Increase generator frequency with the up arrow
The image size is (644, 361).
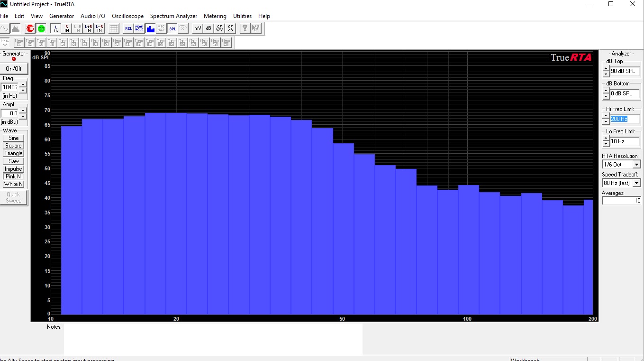(23, 84)
